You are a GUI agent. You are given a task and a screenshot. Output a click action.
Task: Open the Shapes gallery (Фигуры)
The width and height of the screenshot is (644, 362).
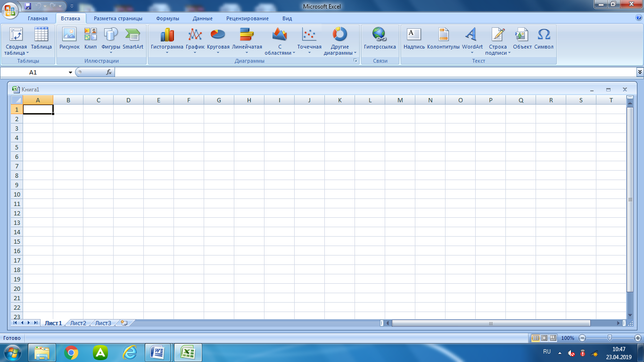click(x=111, y=41)
